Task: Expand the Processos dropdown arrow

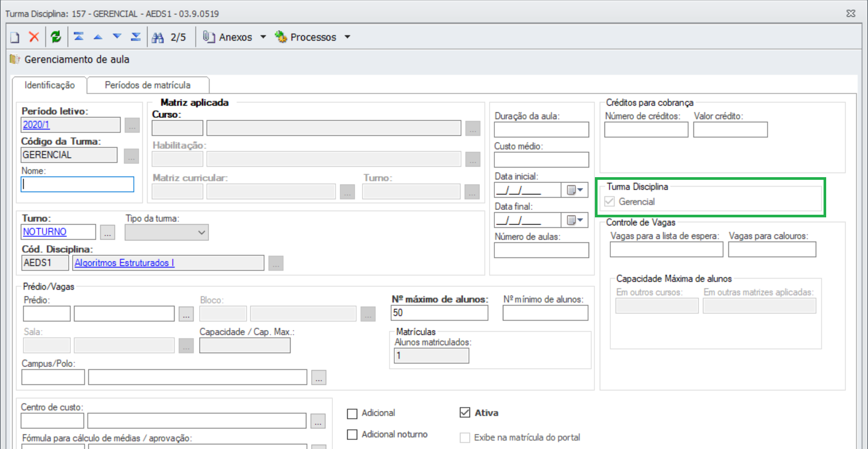Action: click(x=347, y=37)
